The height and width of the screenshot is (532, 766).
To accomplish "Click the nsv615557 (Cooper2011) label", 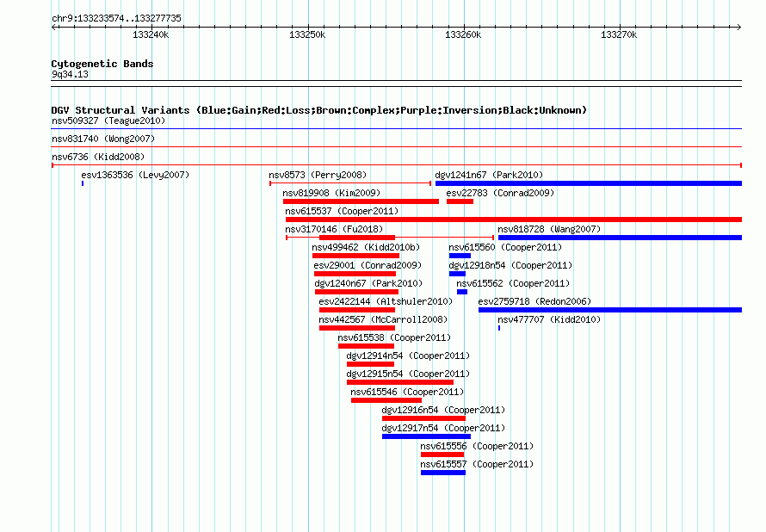I will pos(477,464).
